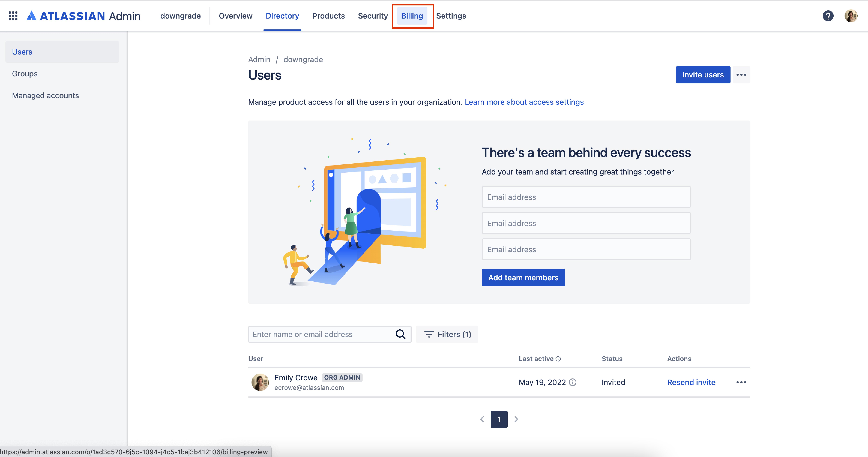Screen dimensions: 868x457
Task: Click the Resend invite link
Action: pyautogui.click(x=691, y=382)
